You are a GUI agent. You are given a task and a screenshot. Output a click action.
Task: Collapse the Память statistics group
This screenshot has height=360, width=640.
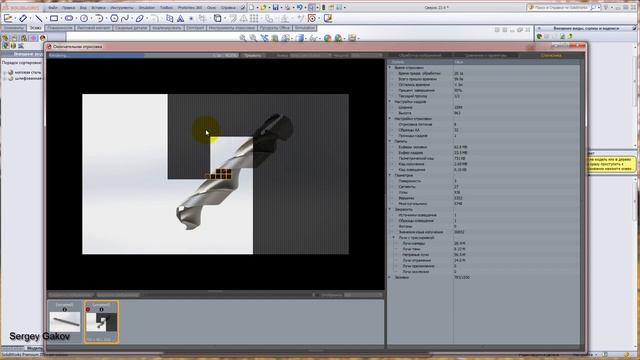[390, 141]
